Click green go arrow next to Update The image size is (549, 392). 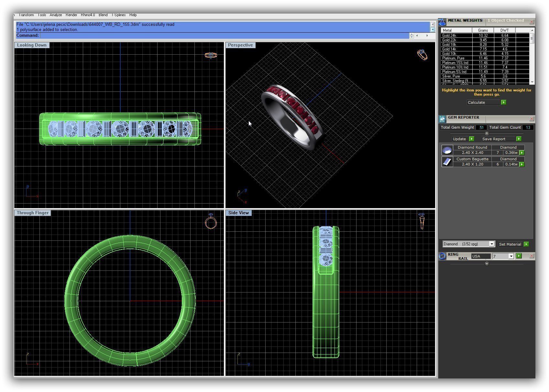tap(471, 139)
